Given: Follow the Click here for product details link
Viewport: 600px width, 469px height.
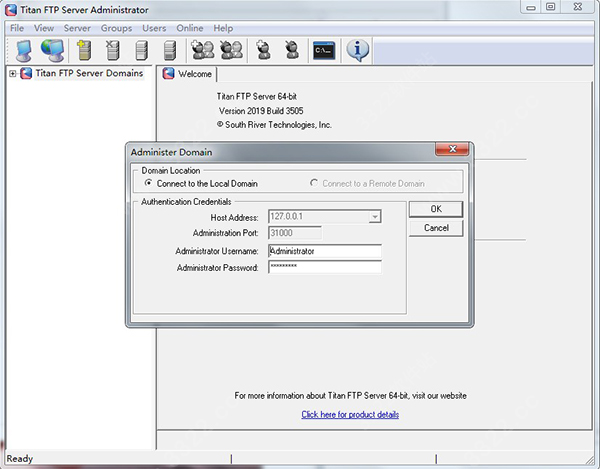Looking at the screenshot, I should [350, 415].
